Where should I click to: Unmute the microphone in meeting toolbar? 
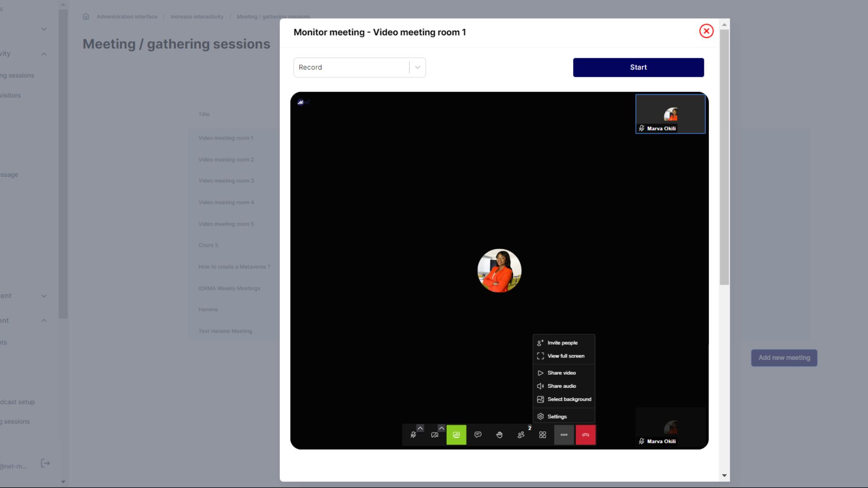click(x=413, y=435)
